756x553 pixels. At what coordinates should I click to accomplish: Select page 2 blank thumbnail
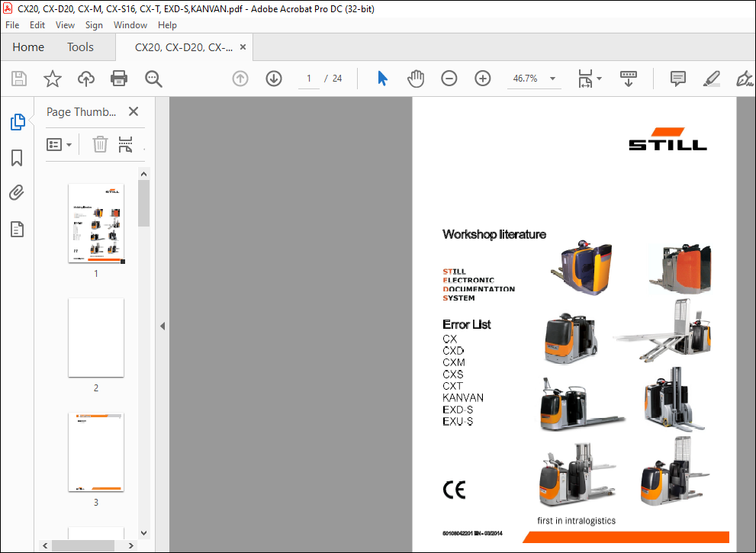click(x=96, y=337)
